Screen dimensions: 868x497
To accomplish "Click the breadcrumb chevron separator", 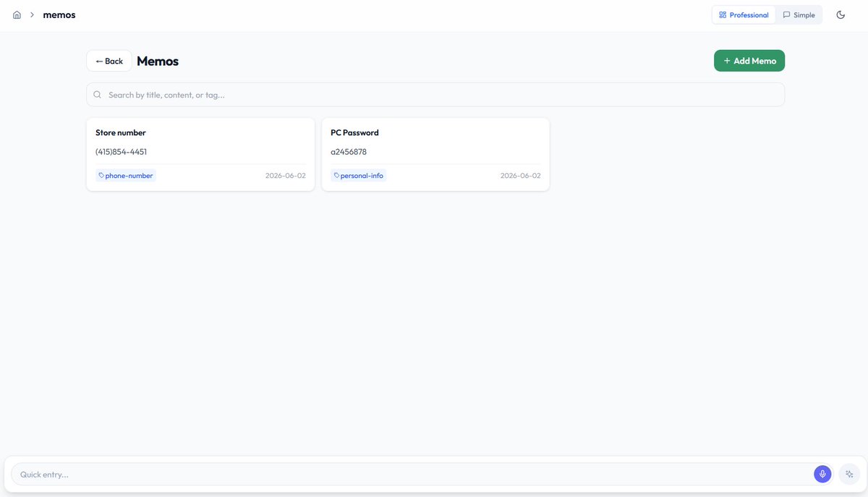I will (32, 15).
